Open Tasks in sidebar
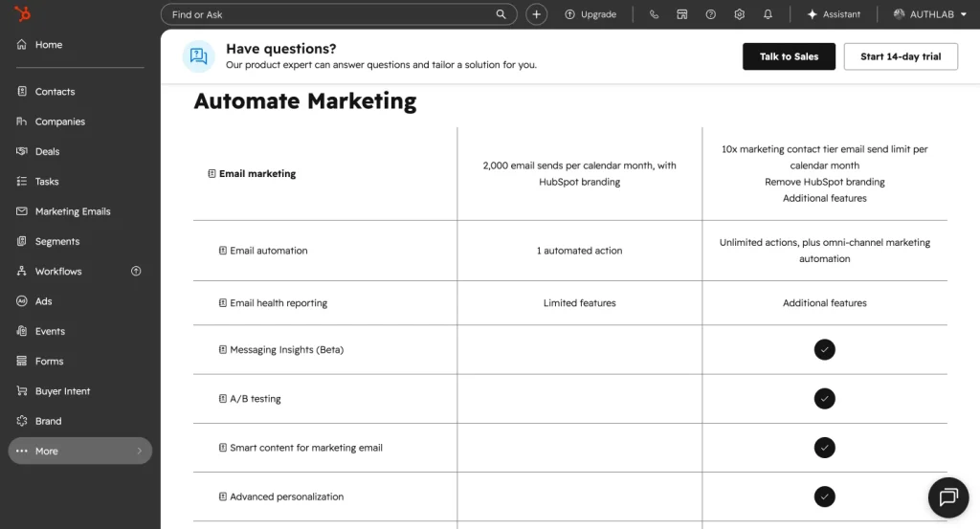The image size is (980, 529). click(80, 182)
